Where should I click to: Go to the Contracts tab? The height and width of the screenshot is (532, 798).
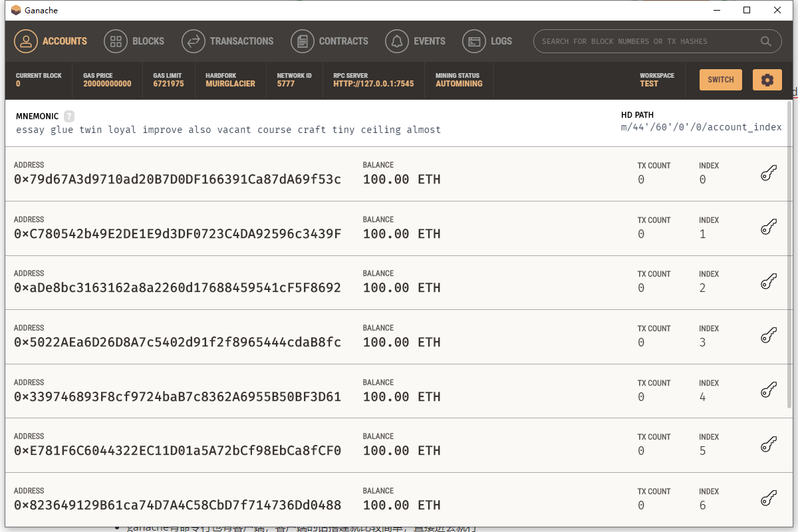tap(330, 41)
